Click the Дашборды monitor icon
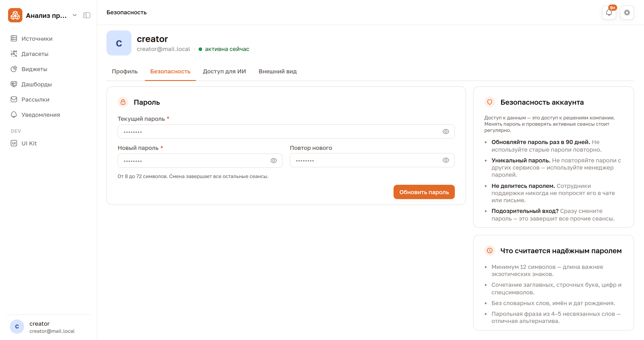Image resolution: width=644 pixels, height=340 pixels. click(x=14, y=84)
